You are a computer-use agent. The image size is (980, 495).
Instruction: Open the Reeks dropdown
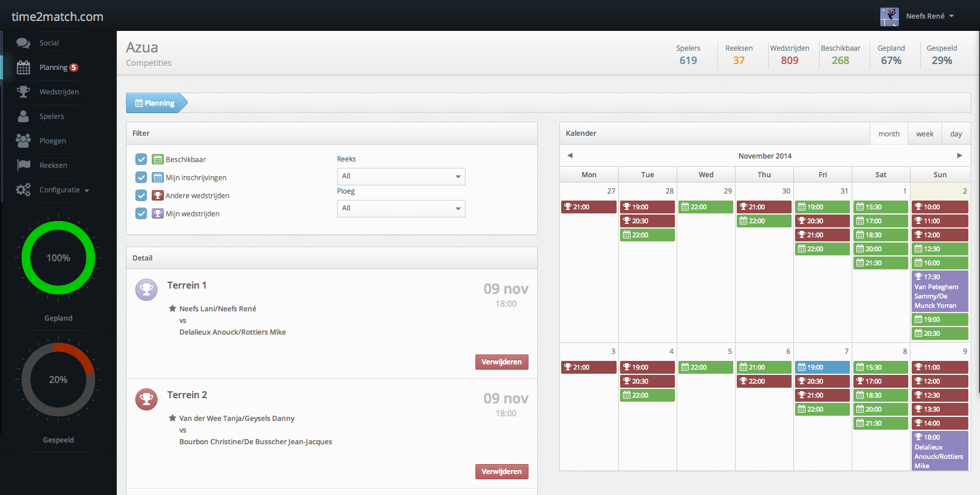401,176
